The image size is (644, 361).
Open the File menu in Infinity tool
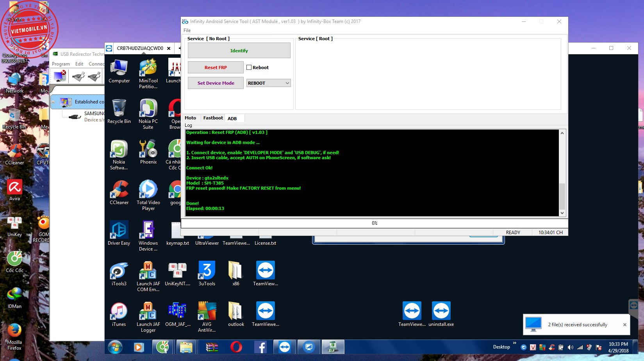click(x=187, y=30)
